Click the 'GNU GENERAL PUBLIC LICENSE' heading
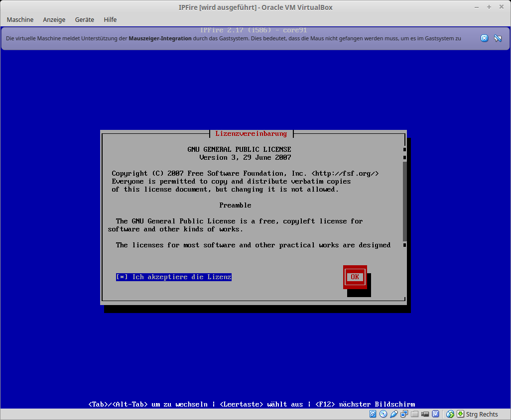The image size is (511, 420). coord(239,149)
